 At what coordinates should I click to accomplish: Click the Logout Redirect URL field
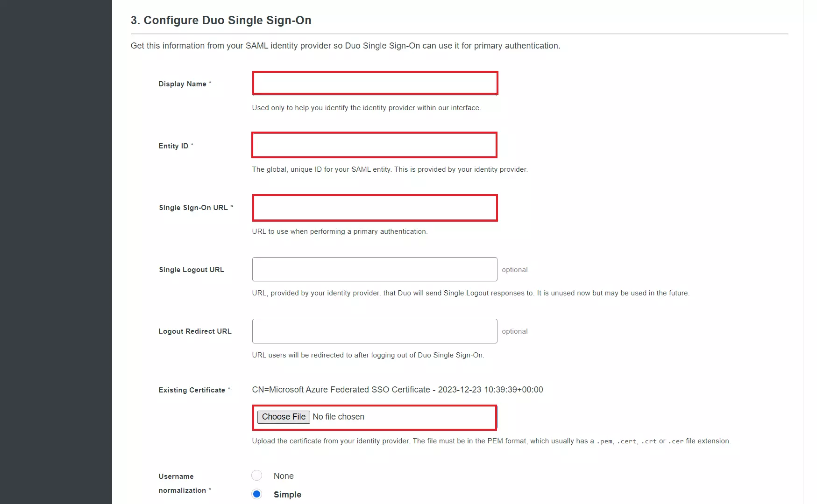coord(375,331)
